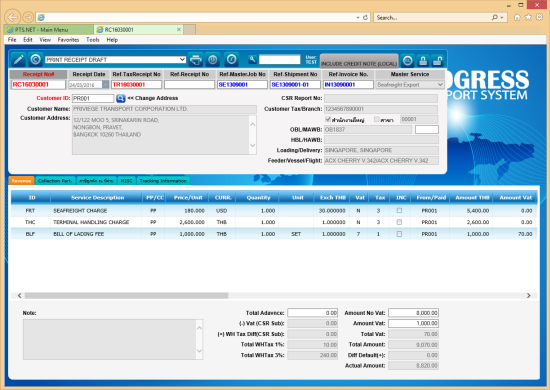Click the browser Home icon
550x390 pixels.
pos(517,17)
